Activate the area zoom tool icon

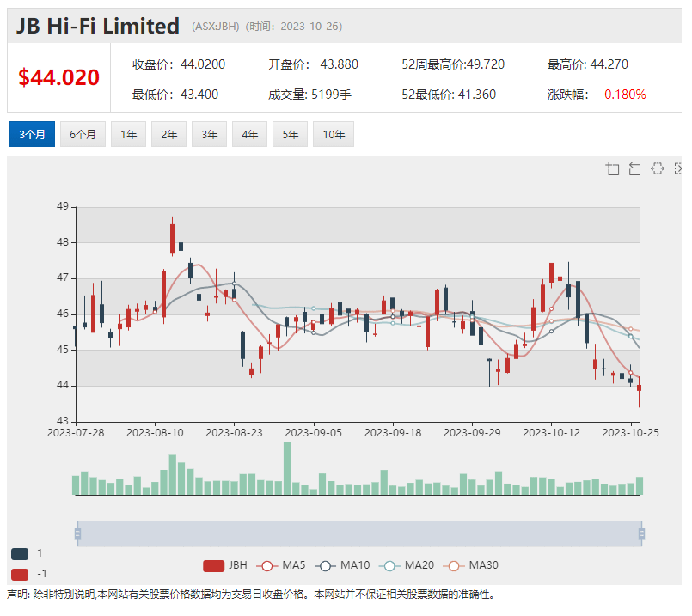(613, 168)
